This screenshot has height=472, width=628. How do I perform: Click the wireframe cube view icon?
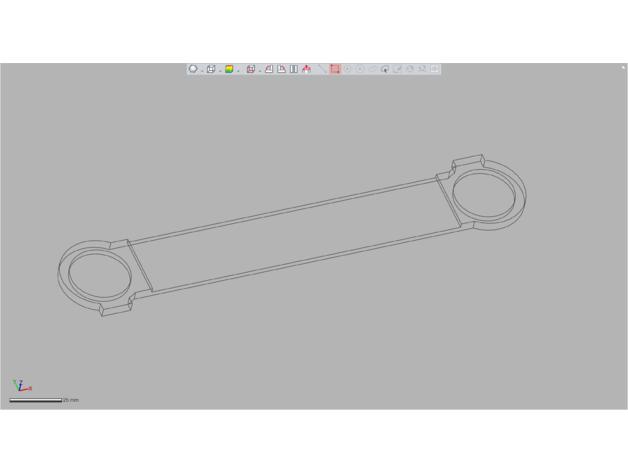pyautogui.click(x=211, y=69)
